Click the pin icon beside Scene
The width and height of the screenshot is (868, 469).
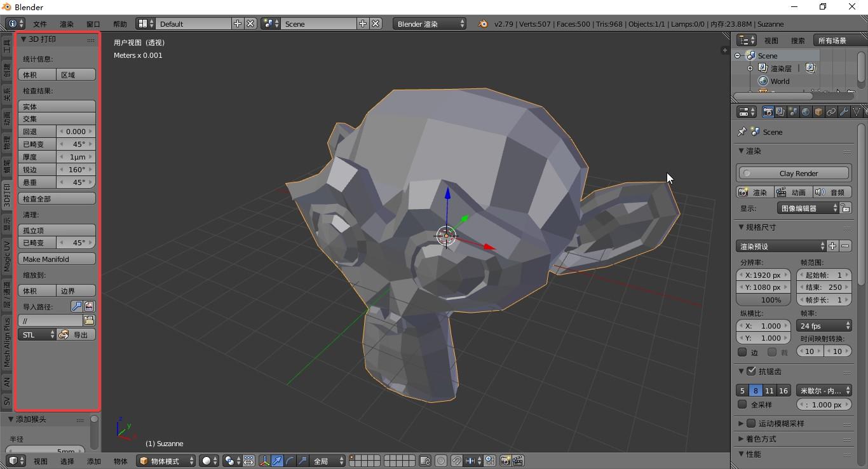click(x=742, y=132)
